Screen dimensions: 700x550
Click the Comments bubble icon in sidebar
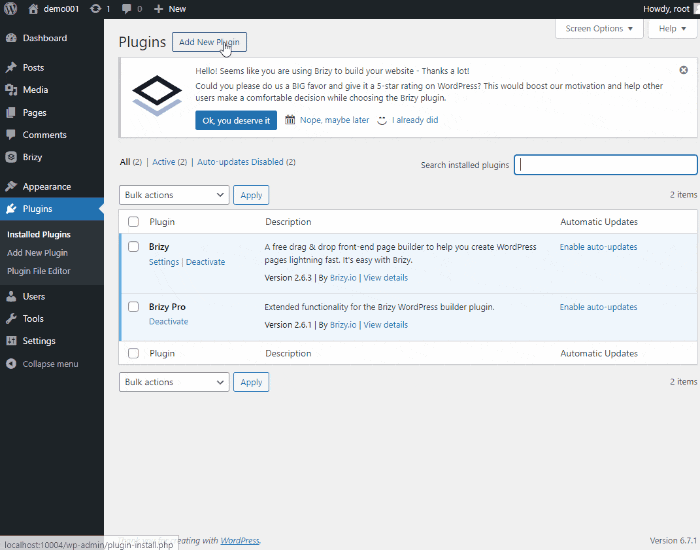pyautogui.click(x=11, y=135)
